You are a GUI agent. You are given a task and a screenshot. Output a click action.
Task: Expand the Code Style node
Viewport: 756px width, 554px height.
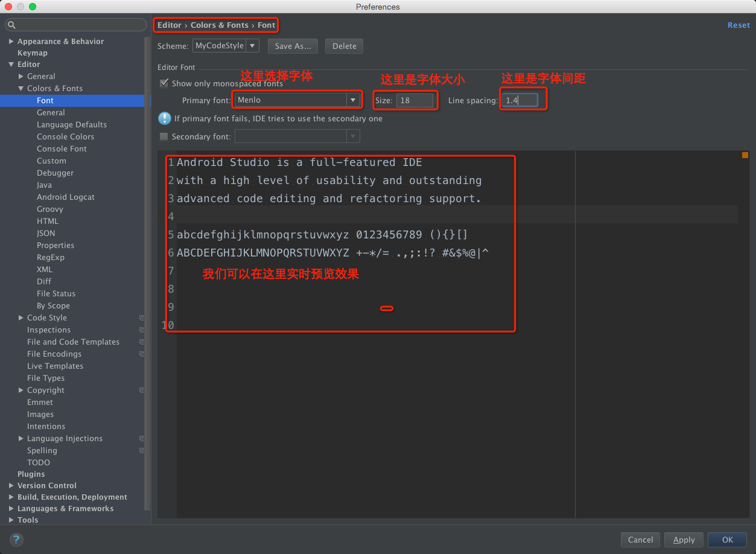[x=21, y=318]
